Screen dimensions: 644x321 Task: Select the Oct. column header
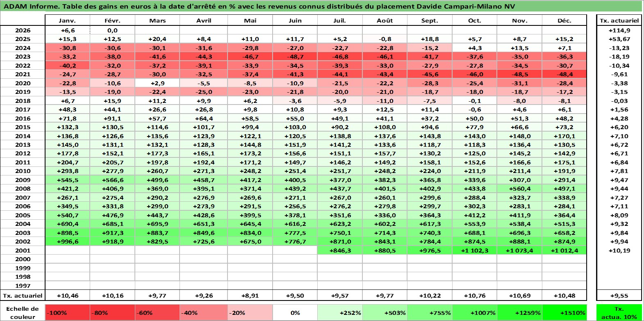474,20
